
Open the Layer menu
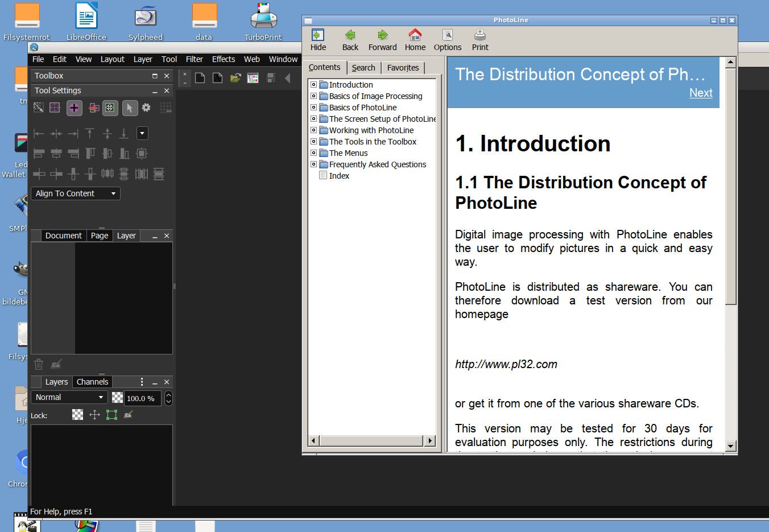coord(143,59)
